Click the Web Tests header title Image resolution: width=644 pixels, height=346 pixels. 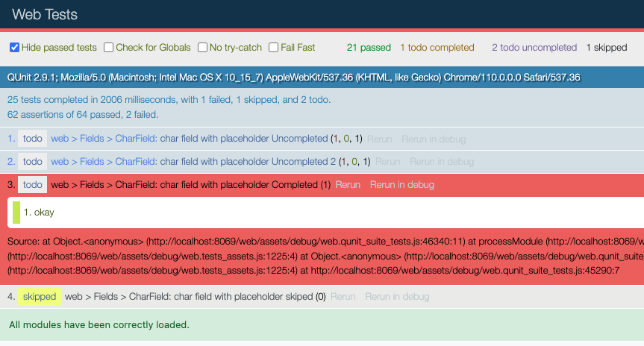point(45,14)
